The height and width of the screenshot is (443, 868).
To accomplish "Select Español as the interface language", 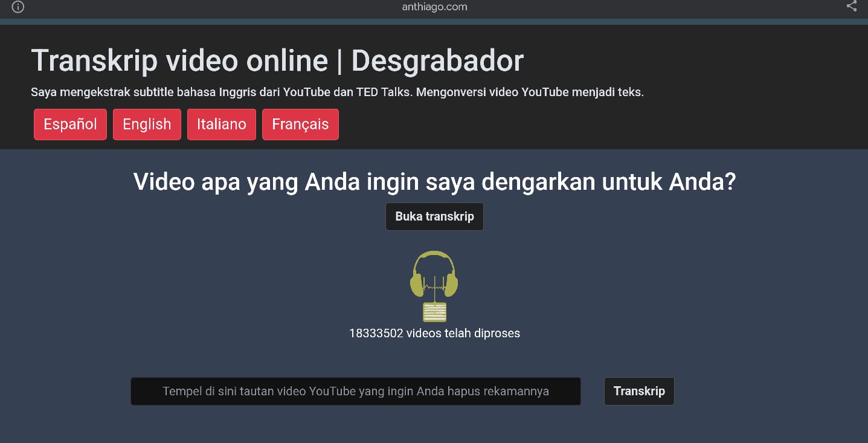I will click(x=70, y=124).
